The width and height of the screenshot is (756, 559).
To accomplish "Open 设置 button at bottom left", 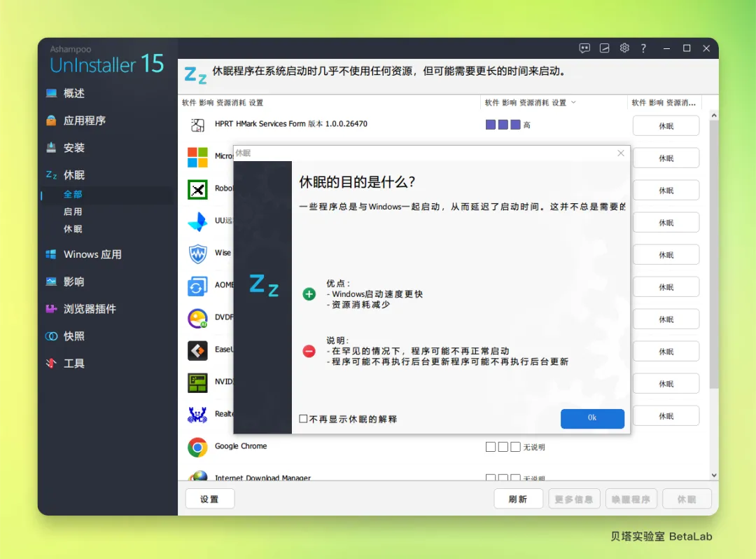I will [210, 499].
